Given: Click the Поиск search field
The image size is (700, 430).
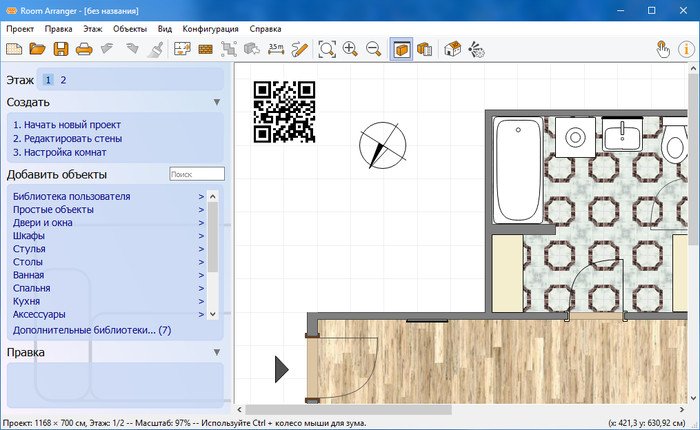Looking at the screenshot, I should tap(196, 175).
